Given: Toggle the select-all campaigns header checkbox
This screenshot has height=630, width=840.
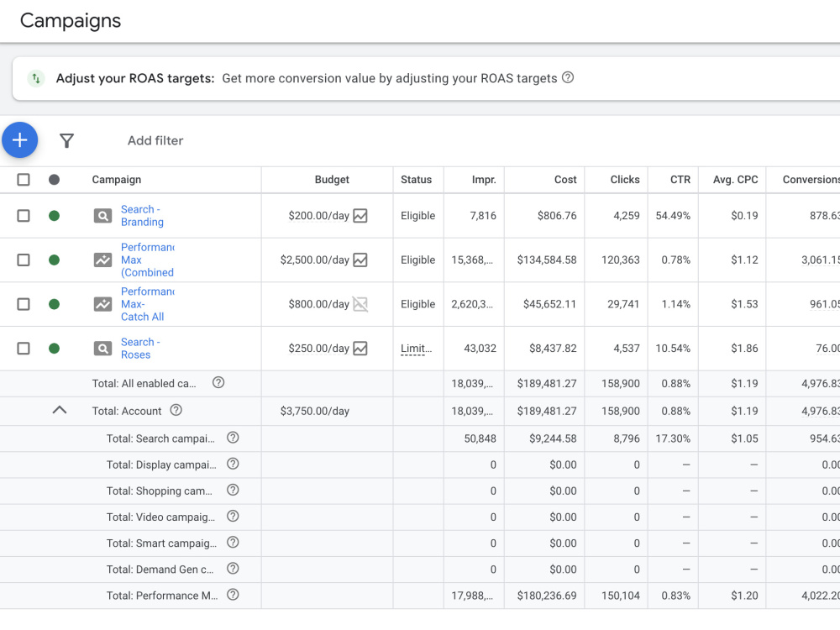Looking at the screenshot, I should click(x=24, y=180).
